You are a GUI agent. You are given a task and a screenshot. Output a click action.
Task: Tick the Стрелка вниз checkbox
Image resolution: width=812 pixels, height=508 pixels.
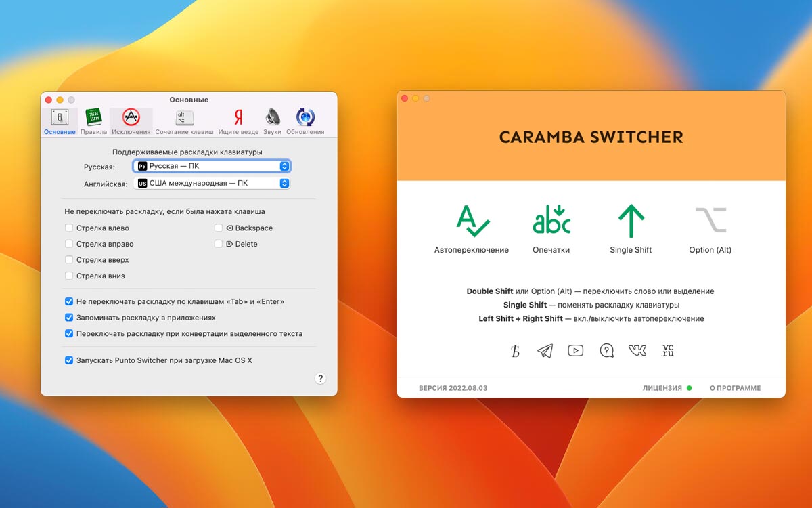pyautogui.click(x=69, y=276)
